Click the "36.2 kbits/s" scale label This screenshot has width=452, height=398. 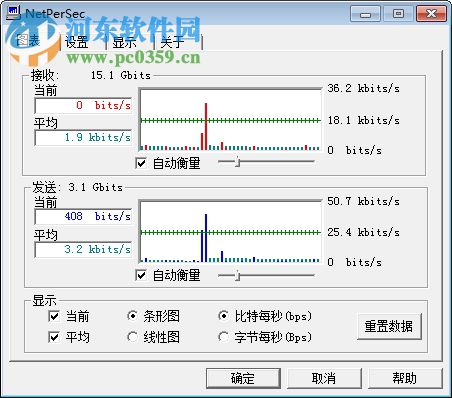[x=363, y=88]
